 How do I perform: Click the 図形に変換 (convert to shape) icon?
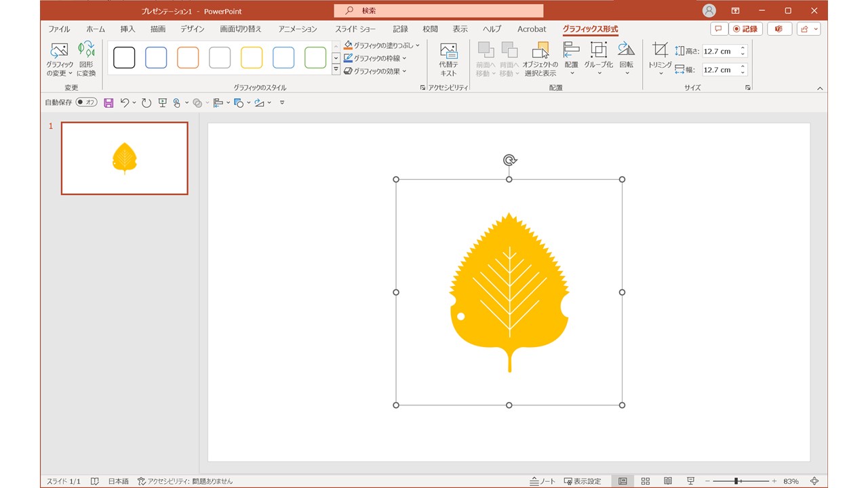tap(86, 58)
